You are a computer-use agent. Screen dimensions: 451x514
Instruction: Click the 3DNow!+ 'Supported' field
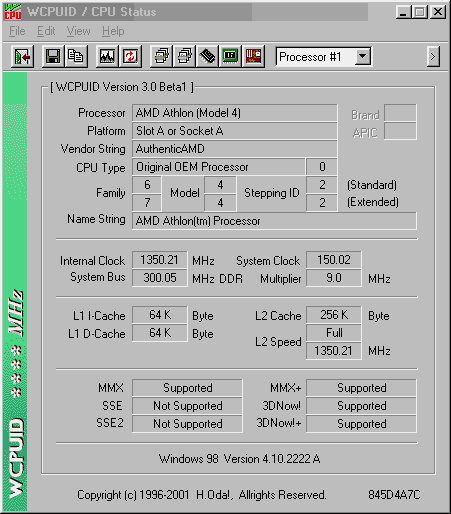coord(361,424)
